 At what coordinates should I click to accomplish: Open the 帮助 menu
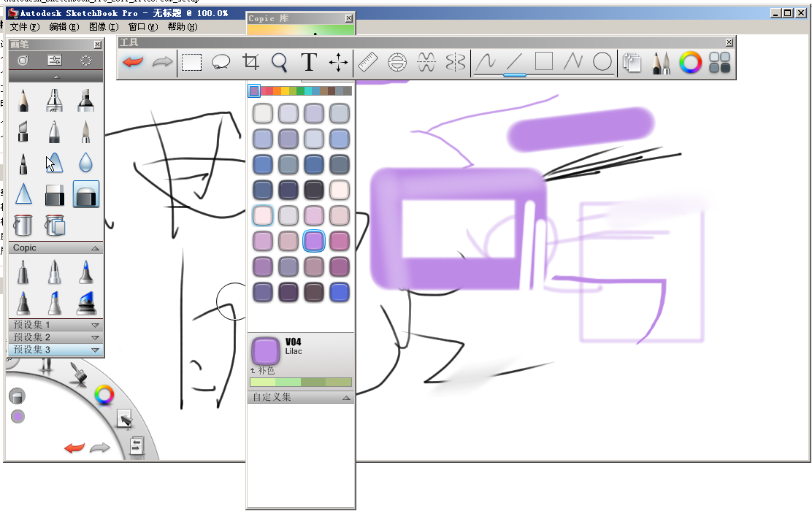point(183,27)
